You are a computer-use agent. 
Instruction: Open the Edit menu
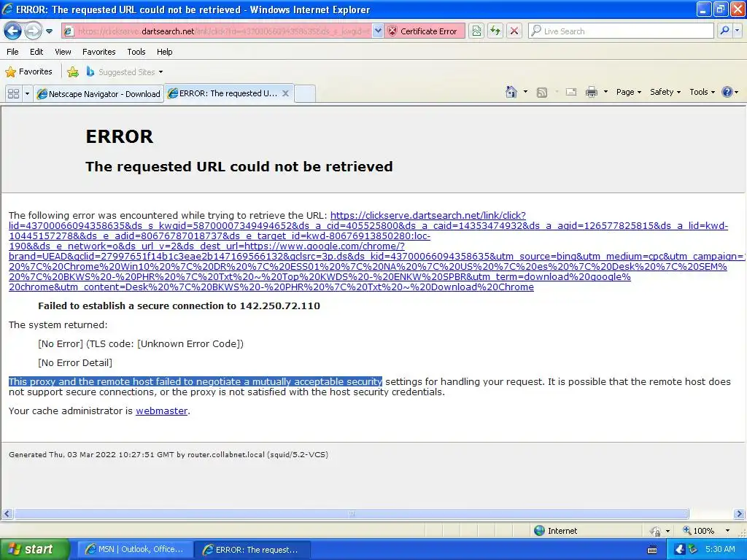(36, 52)
